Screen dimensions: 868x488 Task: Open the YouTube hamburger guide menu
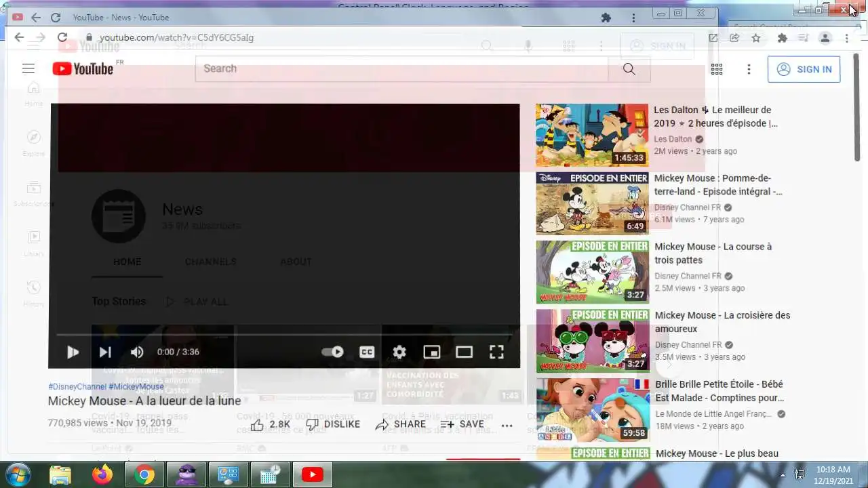[x=28, y=68]
